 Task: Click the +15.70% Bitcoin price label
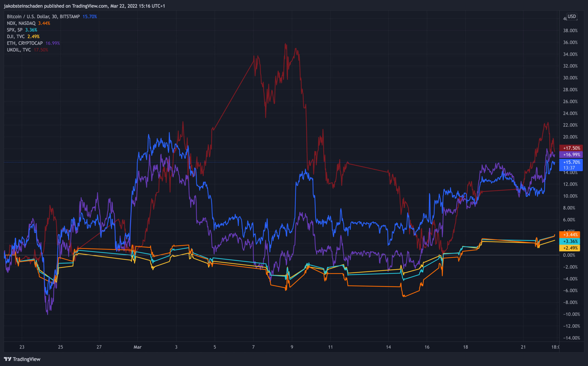click(x=571, y=165)
